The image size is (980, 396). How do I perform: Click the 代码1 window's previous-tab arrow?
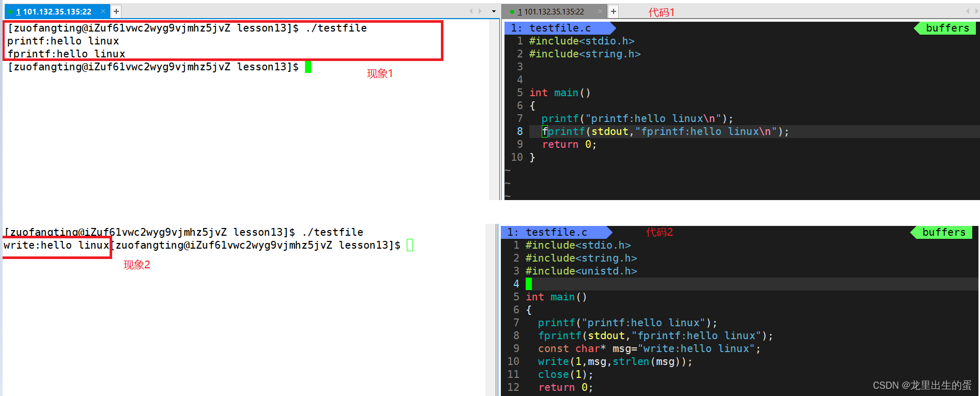[968, 11]
